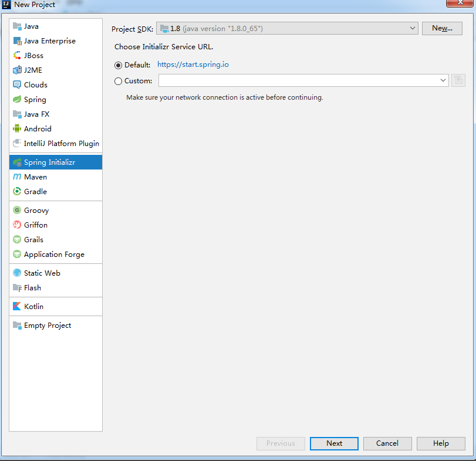
Task: Open the Project SDK dropdown
Action: 287,28
